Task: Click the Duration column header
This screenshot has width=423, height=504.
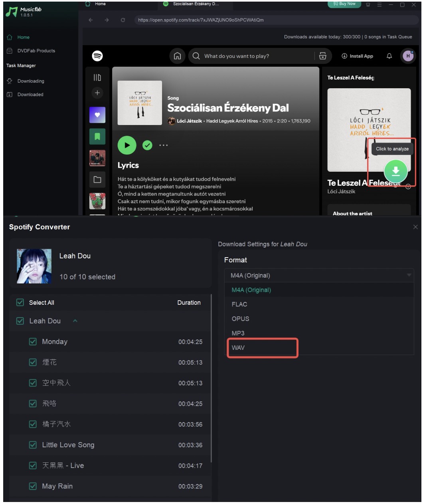Action: (189, 303)
